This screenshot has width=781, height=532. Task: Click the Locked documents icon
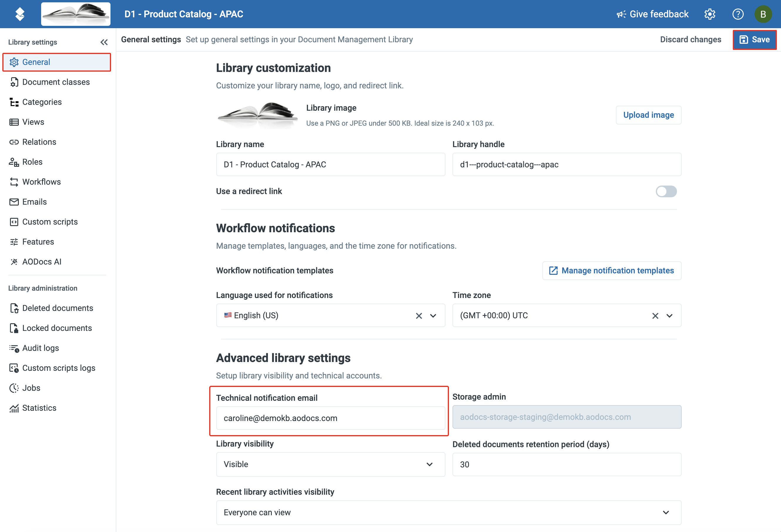(14, 328)
